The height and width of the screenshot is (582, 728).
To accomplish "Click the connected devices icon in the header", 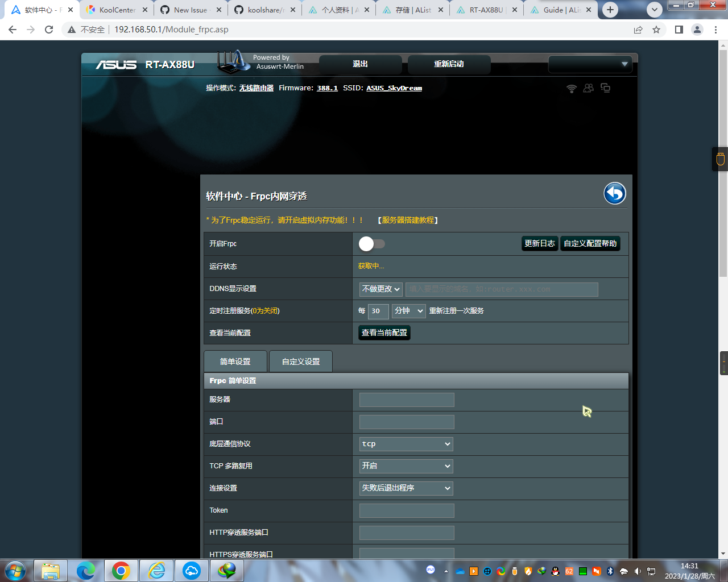I will (x=605, y=88).
